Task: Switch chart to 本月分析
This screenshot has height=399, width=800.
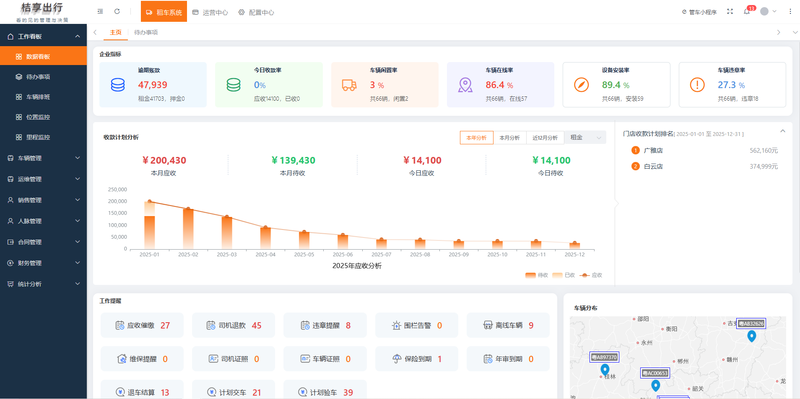Action: (510, 138)
